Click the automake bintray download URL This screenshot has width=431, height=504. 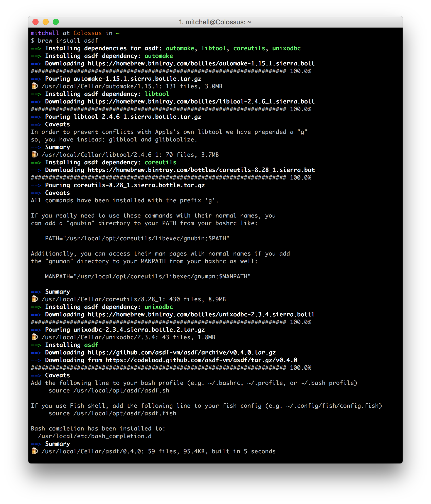[201, 63]
